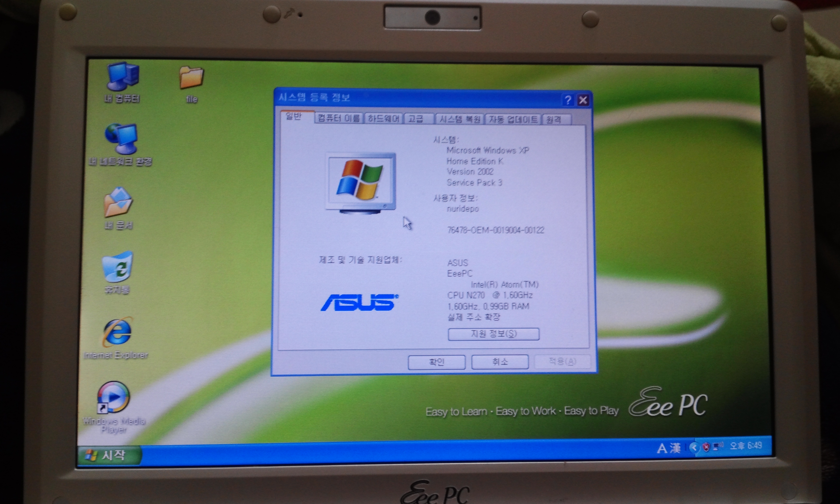The height and width of the screenshot is (504, 840).
Task: Expand hidden tray icons arrow
Action: [694, 447]
